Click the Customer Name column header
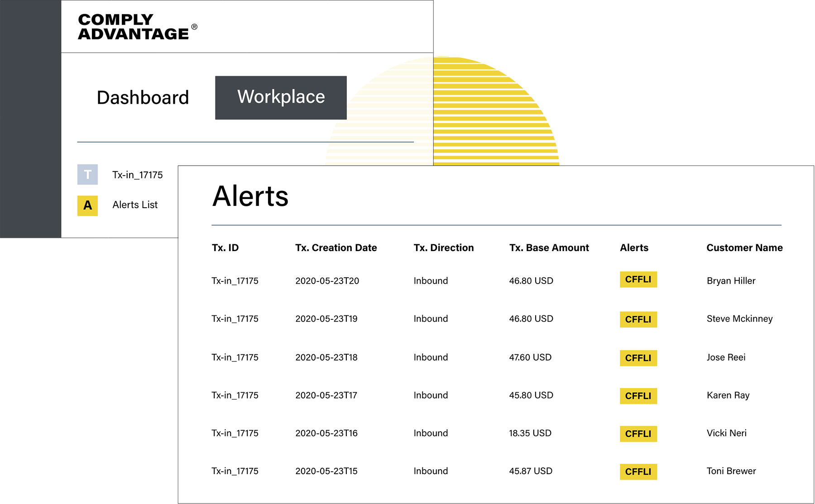The image size is (815, 504). pyautogui.click(x=744, y=248)
